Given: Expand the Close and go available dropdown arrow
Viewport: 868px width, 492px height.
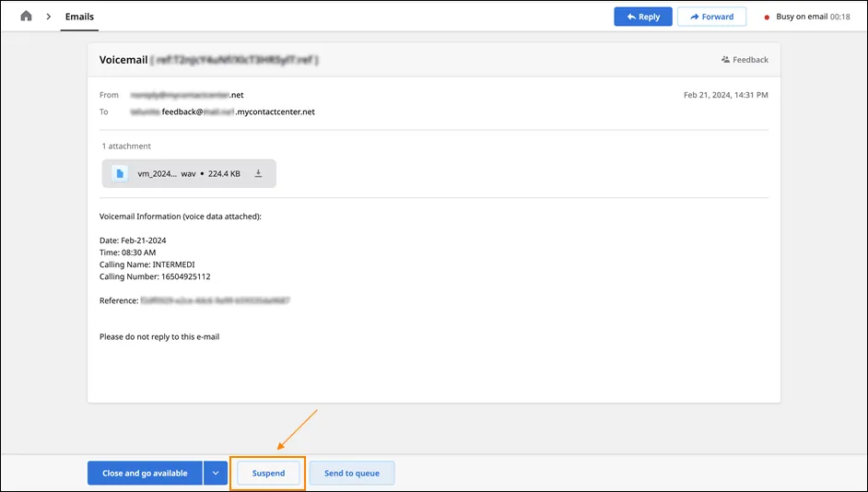Looking at the screenshot, I should click(x=216, y=474).
